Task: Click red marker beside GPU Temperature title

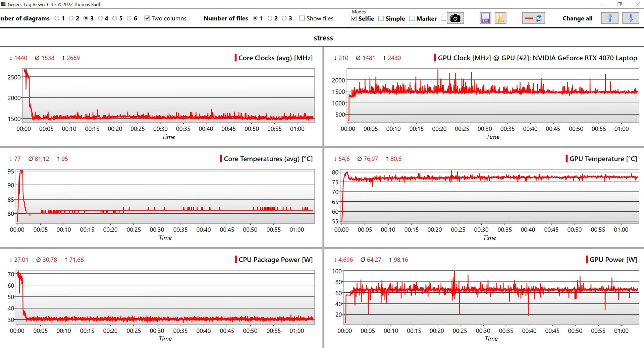Action: coord(567,159)
